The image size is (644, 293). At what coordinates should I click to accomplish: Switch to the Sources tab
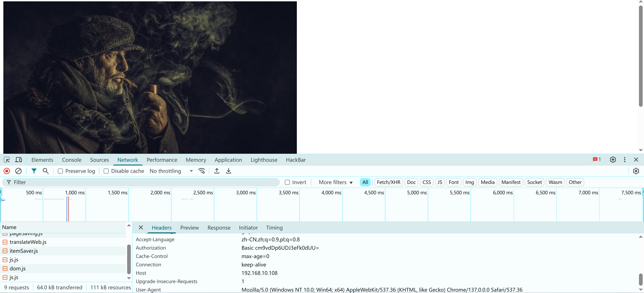99,160
